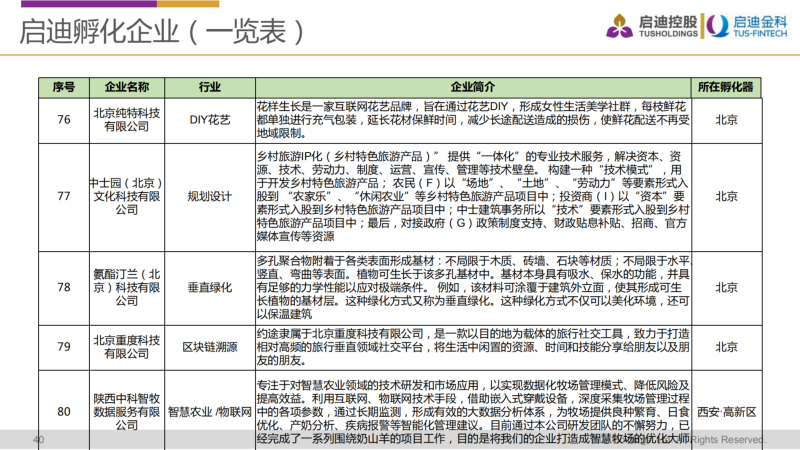Click the 北京 incubator cell in row 78
The image size is (800, 450).
coord(726,287)
